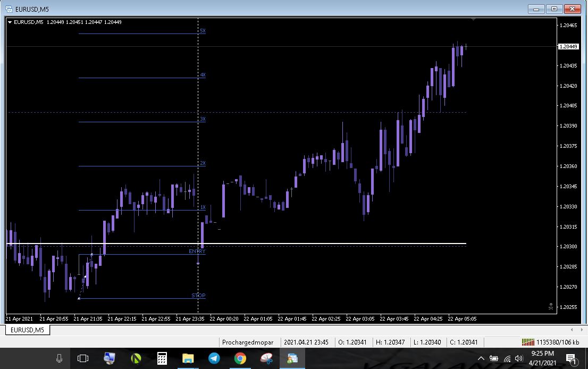Click the microphone icon on the taskbar
588x369 pixels.
click(x=59, y=359)
